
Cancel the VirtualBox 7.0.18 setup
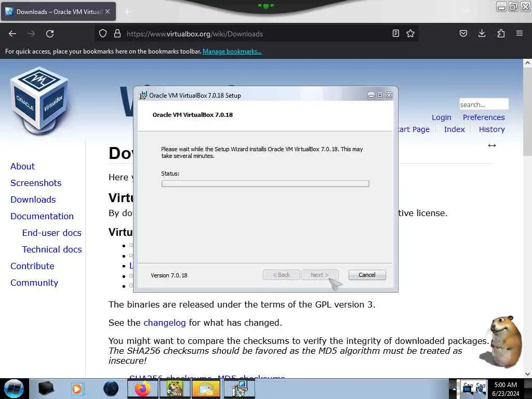[367, 275]
